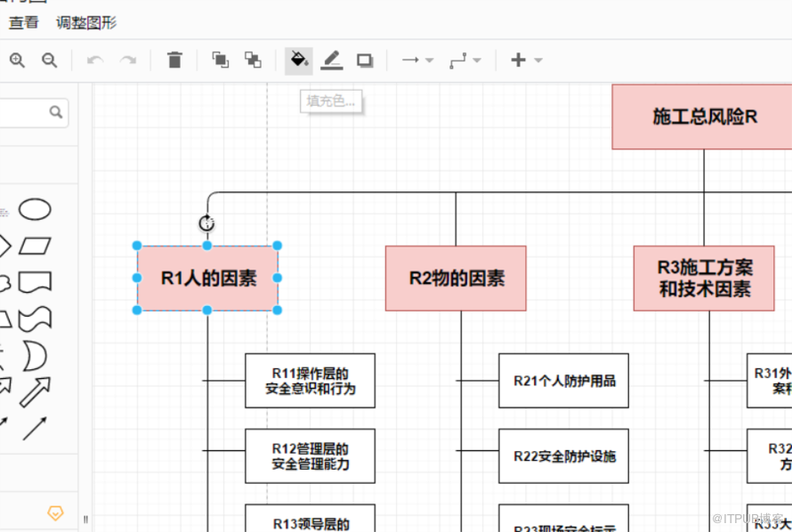Bring selected shape to front
Image resolution: width=792 pixels, height=532 pixels.
pos(220,60)
